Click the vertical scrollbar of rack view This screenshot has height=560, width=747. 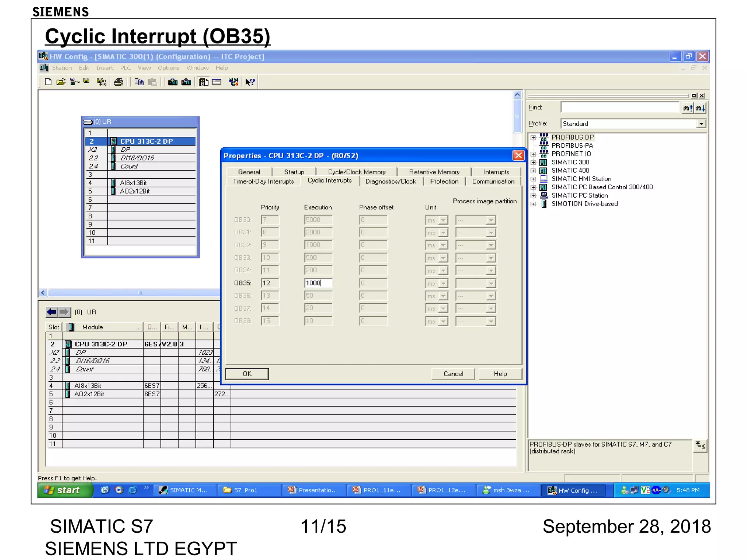point(517,117)
